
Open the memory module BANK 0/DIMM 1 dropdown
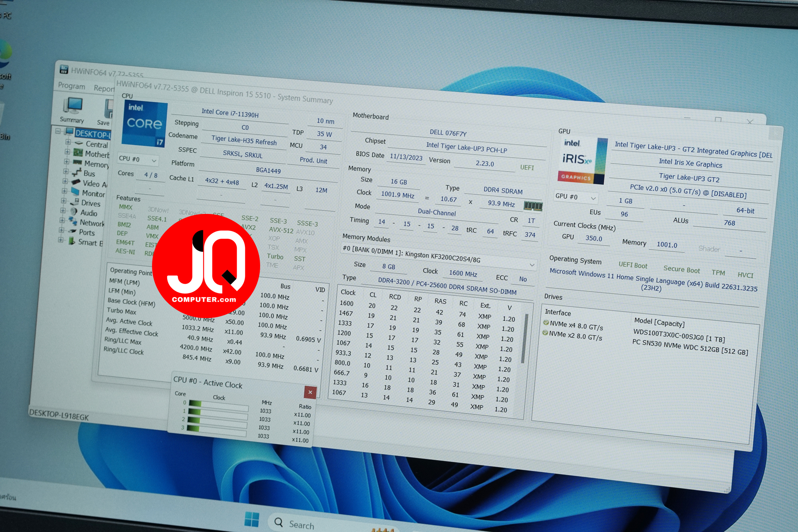439,257
